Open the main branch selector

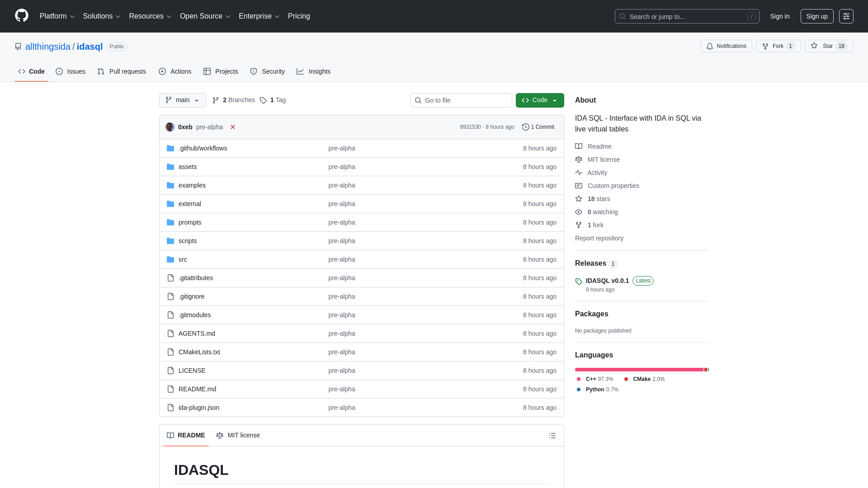point(182,100)
